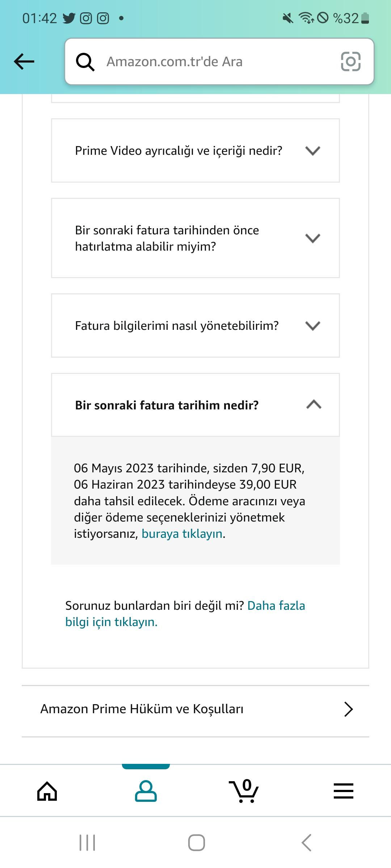Viewport: 391px width, 868px height.
Task: Tap the search magnifier icon
Action: click(85, 62)
